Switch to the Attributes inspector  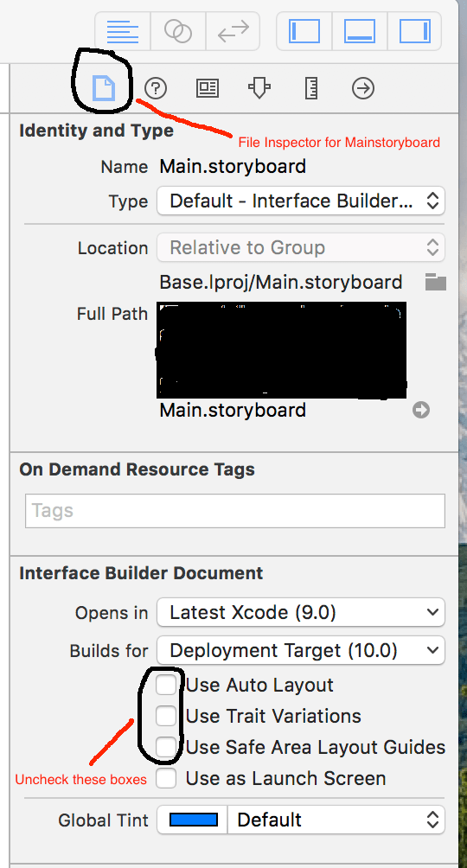pyautogui.click(x=259, y=88)
